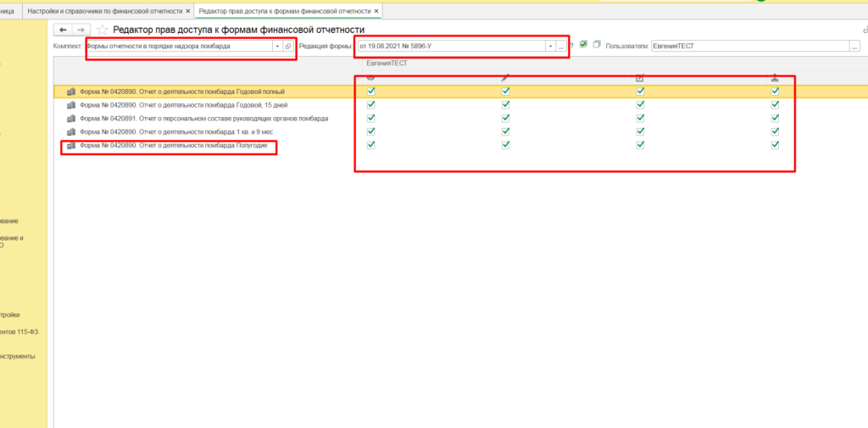Click the uncheck-all boxes icon near Пользователи
868x428 pixels.
597,45
